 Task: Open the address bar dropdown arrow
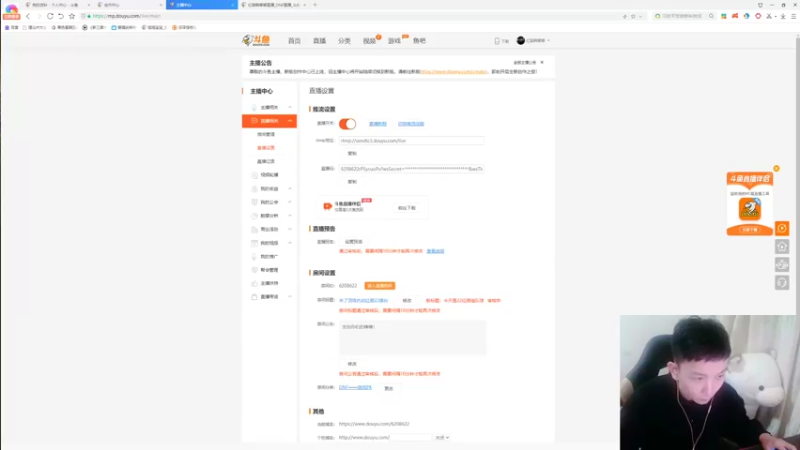pyautogui.click(x=640, y=16)
